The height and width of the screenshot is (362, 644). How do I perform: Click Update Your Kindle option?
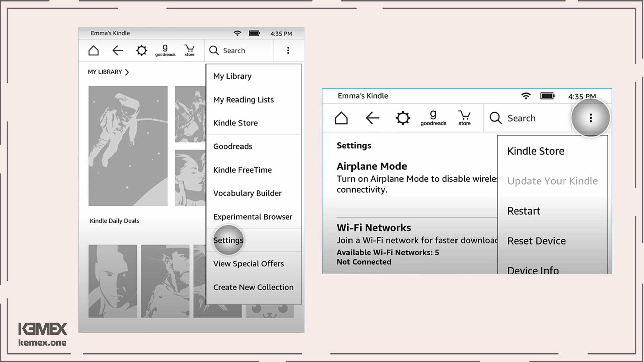point(552,180)
